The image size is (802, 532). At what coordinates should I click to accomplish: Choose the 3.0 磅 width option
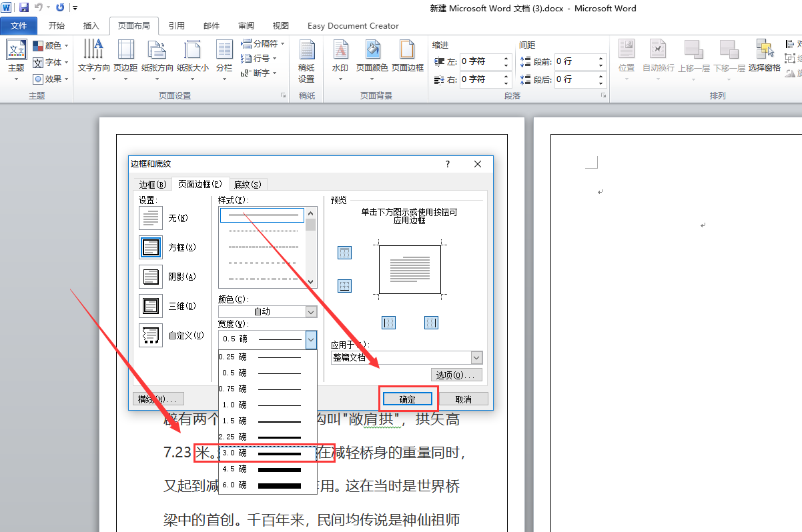268,453
